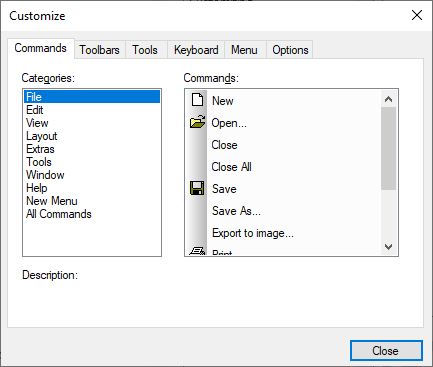The image size is (433, 367).
Task: Click the Commands list scroll down arrow
Action: click(388, 247)
